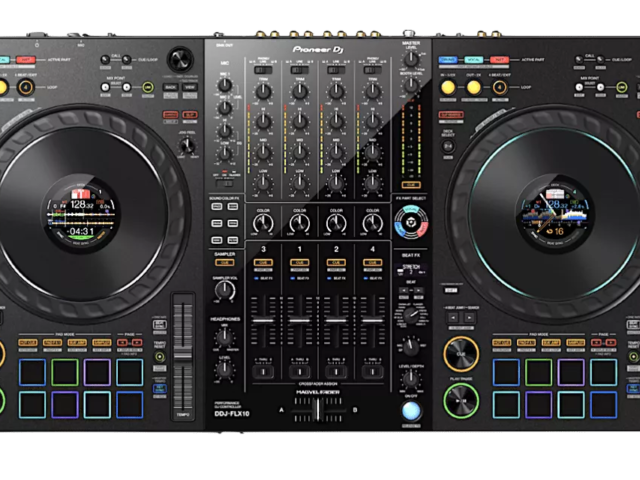Viewport: 640px width, 480px height.
Task: Tap the right deck loop OUT button
Action: (x=473, y=87)
